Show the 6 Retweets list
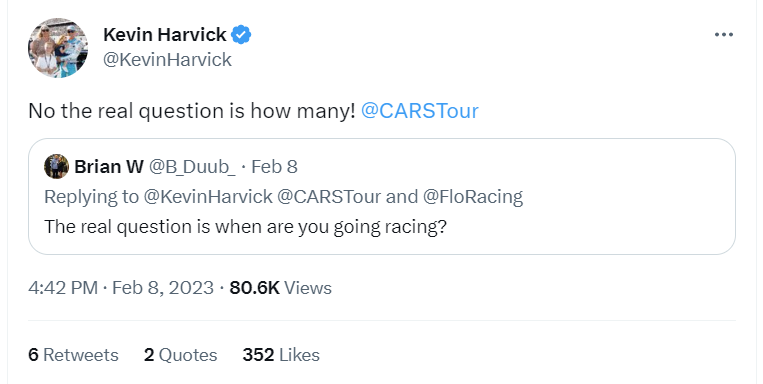The image size is (763, 384). (x=73, y=355)
